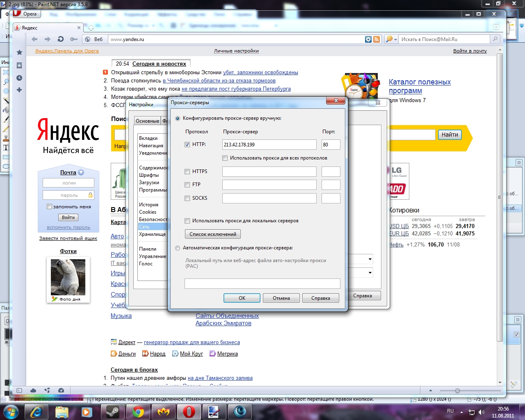Click the blue gear icon in address bar
This screenshot has height=420, width=525.
(368, 39)
